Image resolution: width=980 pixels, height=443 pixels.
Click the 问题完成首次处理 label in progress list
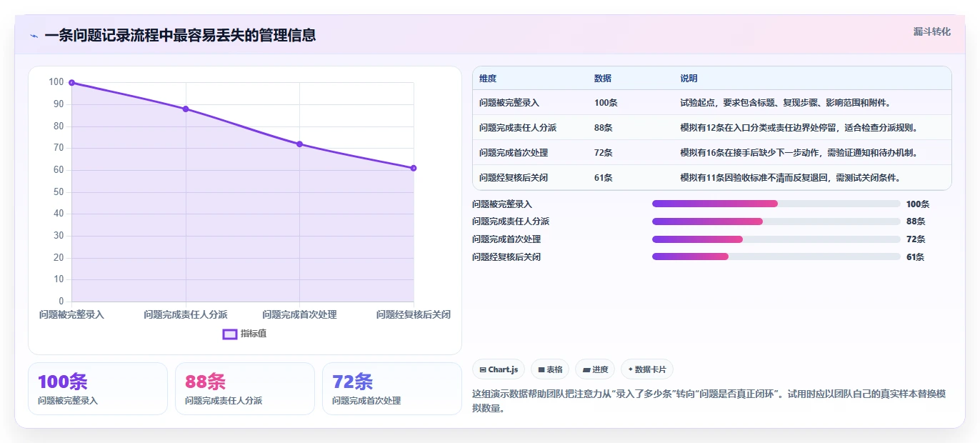tap(506, 239)
